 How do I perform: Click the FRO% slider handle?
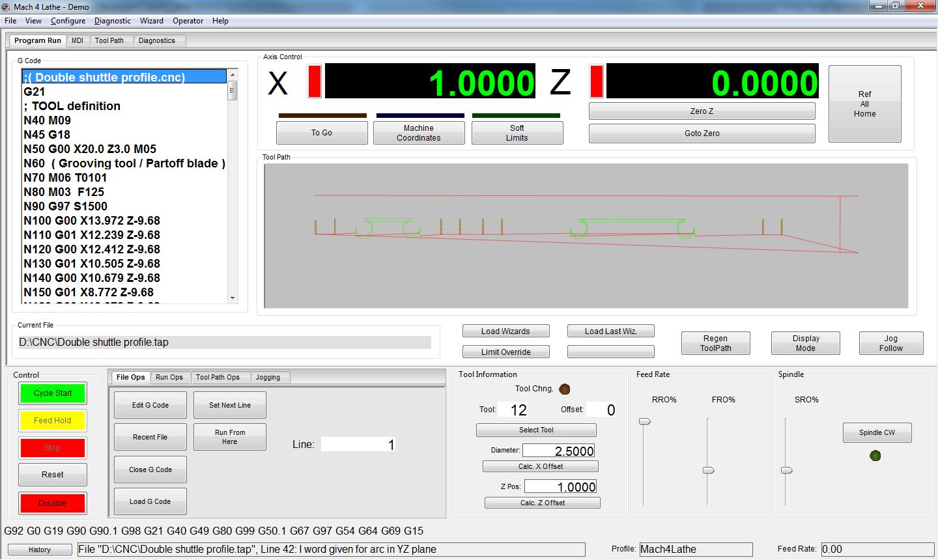(708, 470)
